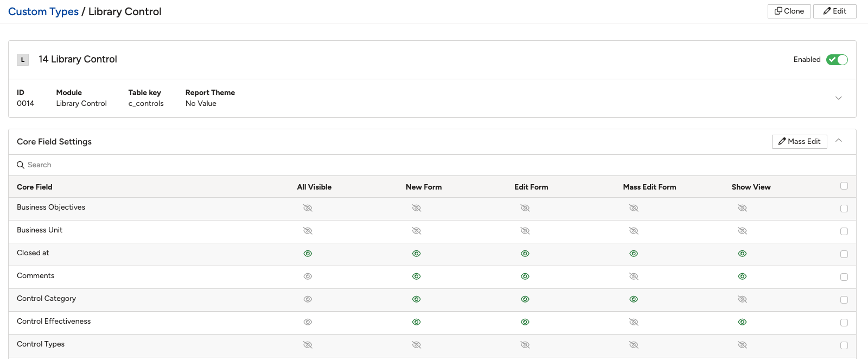This screenshot has width=868, height=359.
Task: Click the L type icon badge
Action: (23, 60)
